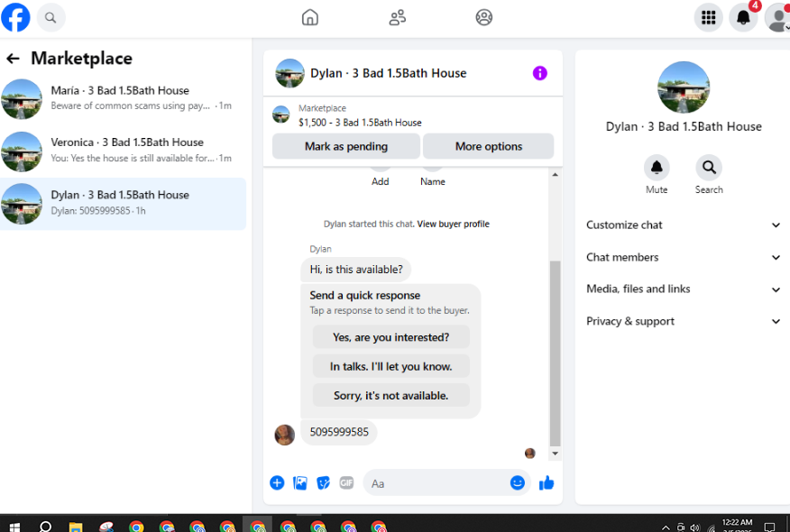Click the 'Hi, is this available?' message
The width and height of the screenshot is (790, 532).
tap(356, 270)
